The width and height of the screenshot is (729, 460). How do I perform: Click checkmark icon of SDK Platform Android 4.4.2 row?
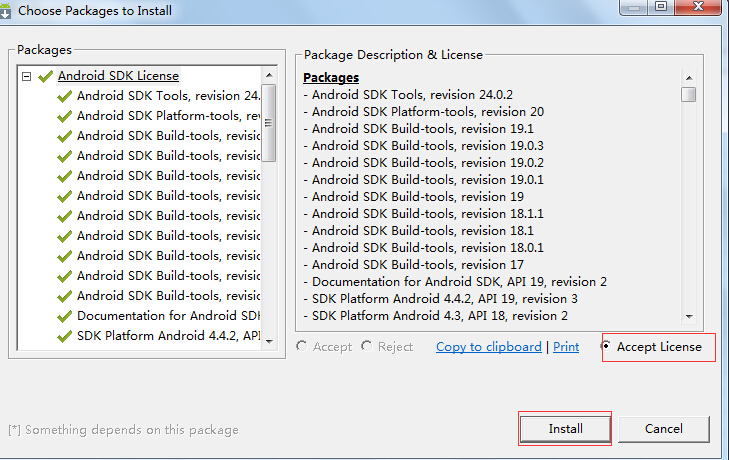pos(64,336)
